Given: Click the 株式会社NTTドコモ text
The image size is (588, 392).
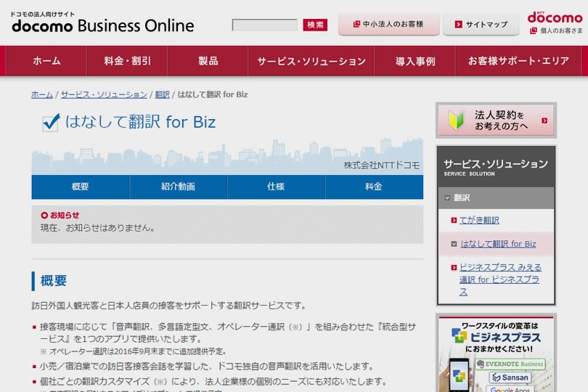Looking at the screenshot, I should point(381,166).
